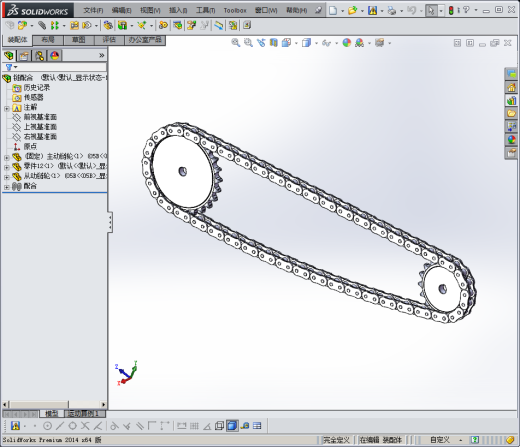The image size is (520, 447).
Task: Click the feature tree horizontal scrollbar
Action: [x=55, y=404]
